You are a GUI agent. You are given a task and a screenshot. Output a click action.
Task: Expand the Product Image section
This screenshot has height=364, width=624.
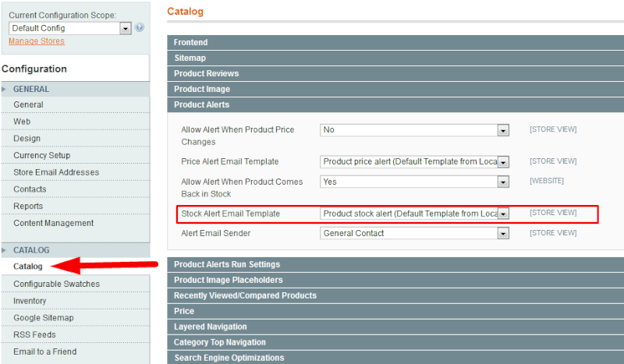(x=395, y=89)
